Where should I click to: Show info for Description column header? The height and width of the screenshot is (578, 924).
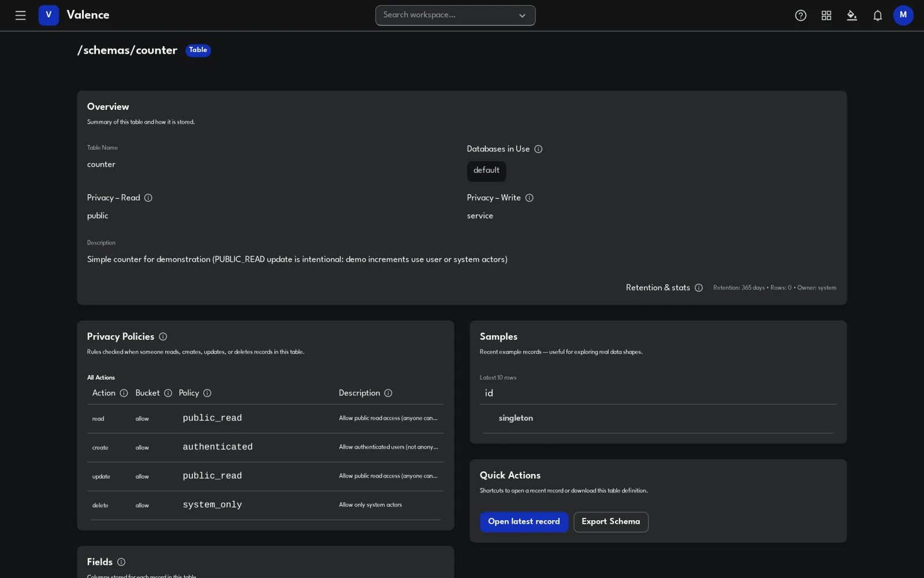click(388, 393)
